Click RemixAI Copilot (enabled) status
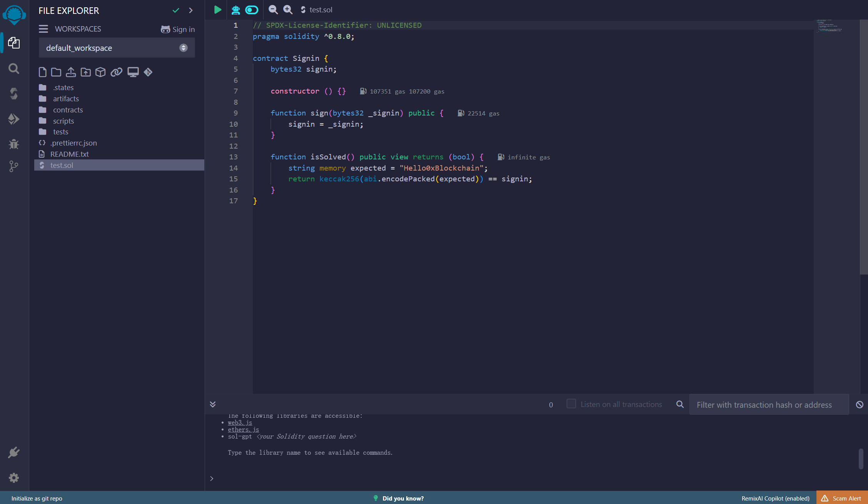Image resolution: width=868 pixels, height=504 pixels. [776, 498]
